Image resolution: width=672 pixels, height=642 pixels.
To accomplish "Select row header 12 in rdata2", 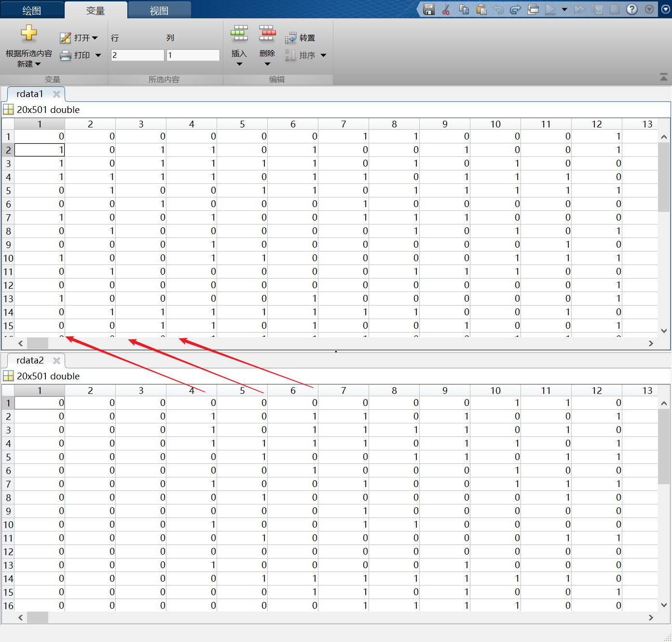I will pyautogui.click(x=8, y=552).
